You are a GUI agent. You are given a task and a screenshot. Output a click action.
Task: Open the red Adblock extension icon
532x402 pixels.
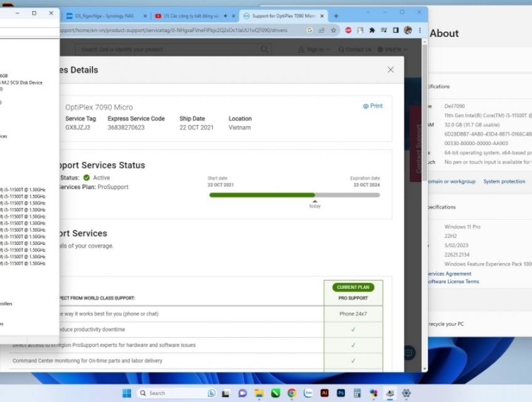point(348,30)
